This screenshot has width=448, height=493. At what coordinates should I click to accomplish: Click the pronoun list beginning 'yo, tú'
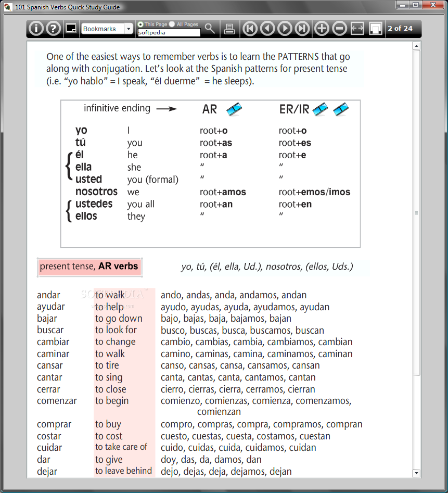(267, 267)
